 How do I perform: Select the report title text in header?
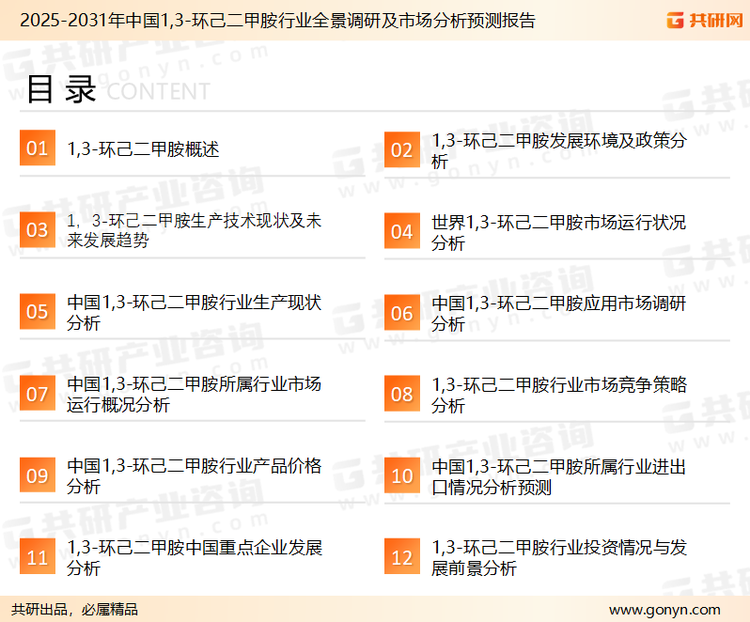click(x=277, y=20)
